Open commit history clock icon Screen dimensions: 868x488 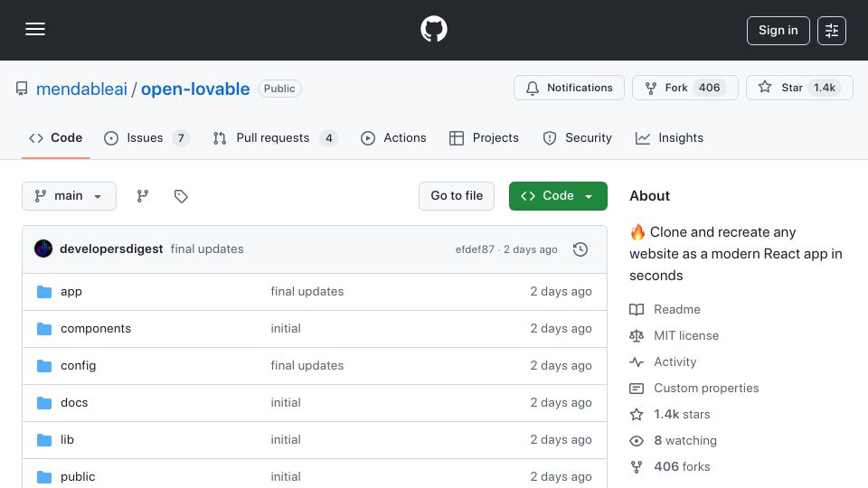pos(580,249)
